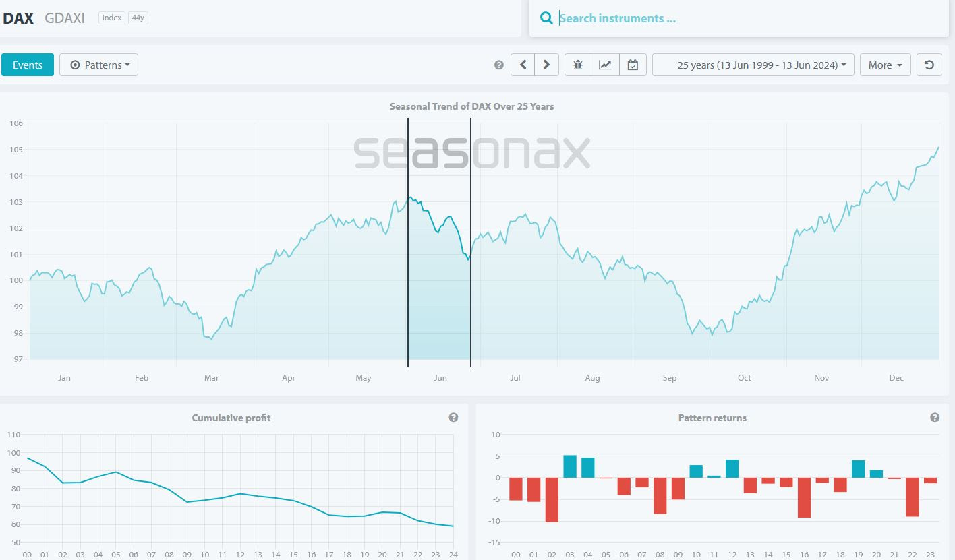
Task: Open help for Pattern returns chart
Action: point(935,418)
